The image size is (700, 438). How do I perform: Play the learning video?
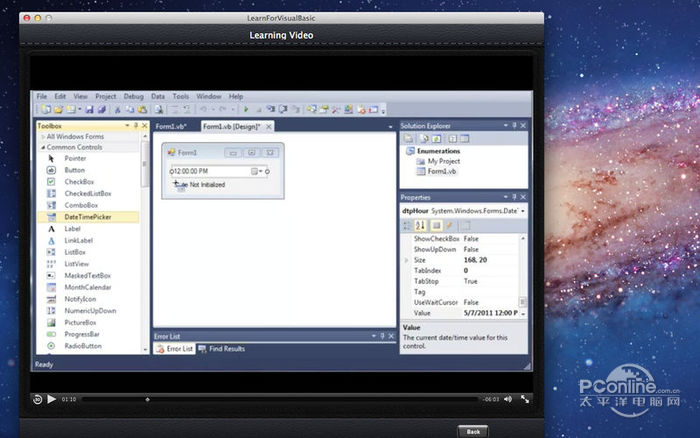[x=51, y=399]
